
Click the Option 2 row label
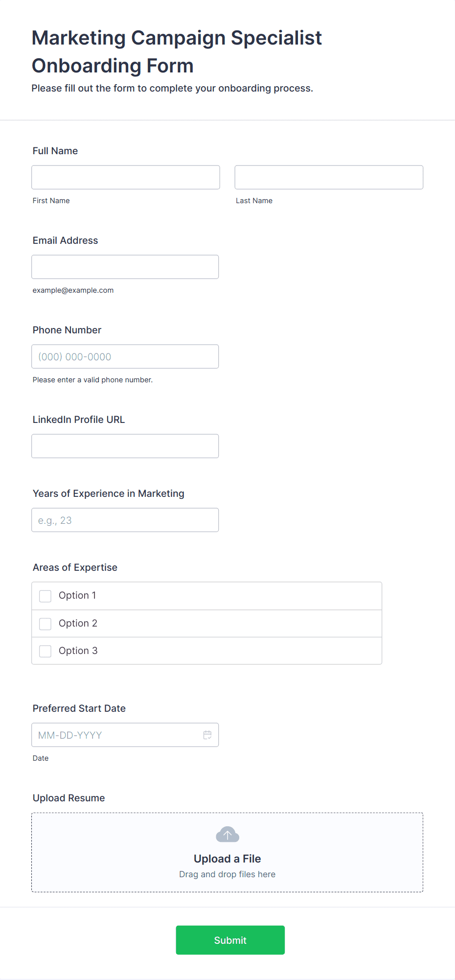[78, 623]
